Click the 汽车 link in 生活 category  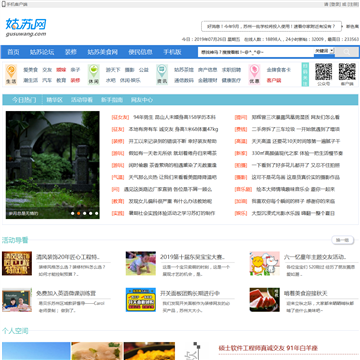click(47, 80)
